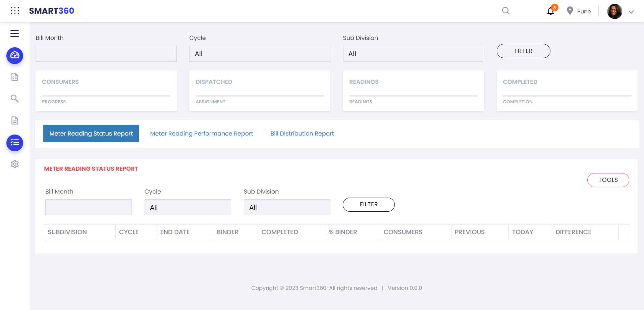Open the checklist reports sidebar icon
Image resolution: width=644 pixels, height=310 pixels.
[x=15, y=143]
